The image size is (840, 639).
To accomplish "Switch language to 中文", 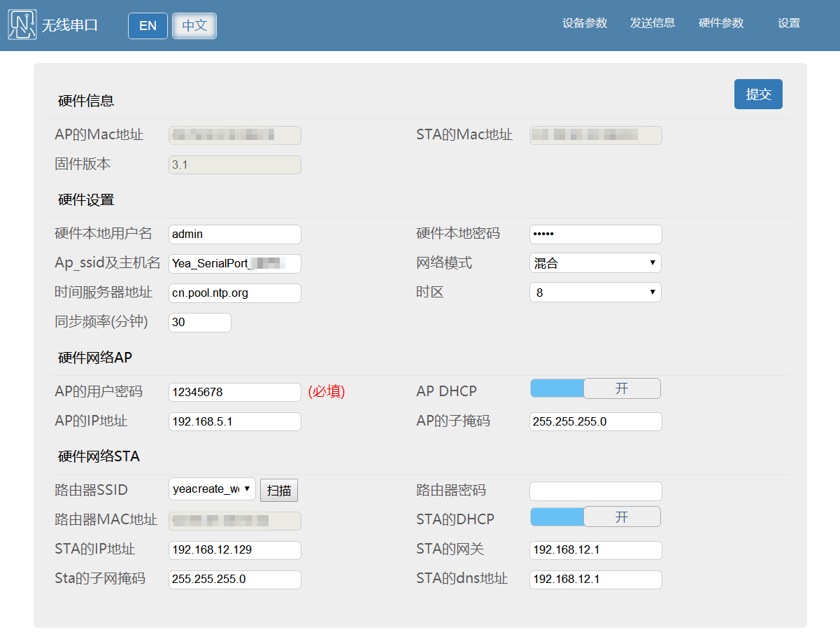I will click(x=194, y=26).
